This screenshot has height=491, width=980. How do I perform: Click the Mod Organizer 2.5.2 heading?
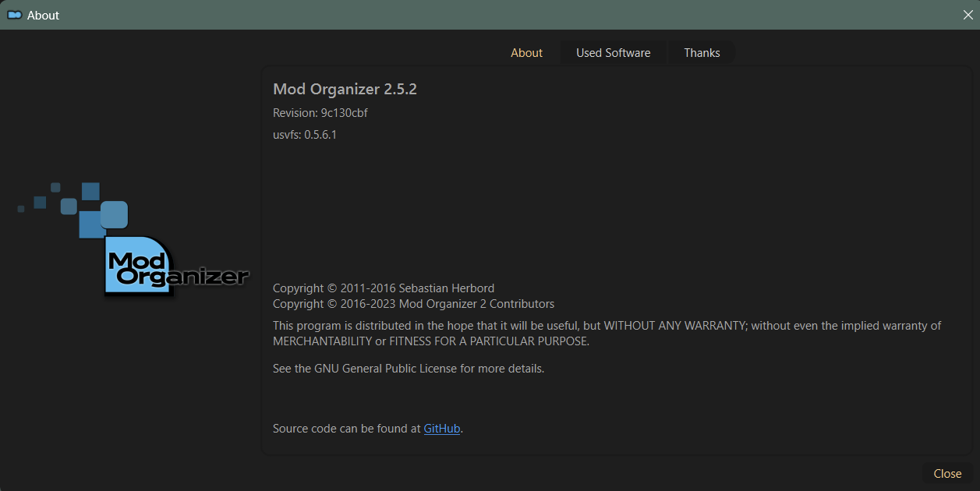point(345,90)
